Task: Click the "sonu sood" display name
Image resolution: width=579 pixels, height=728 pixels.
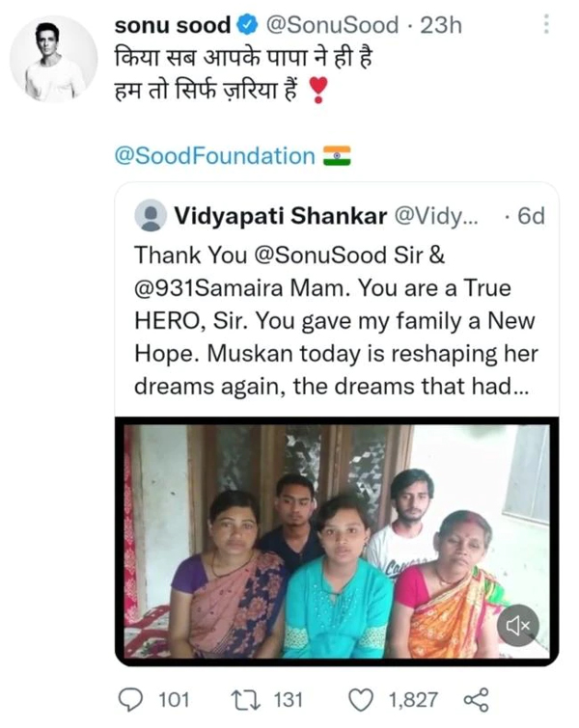Action: point(173,26)
